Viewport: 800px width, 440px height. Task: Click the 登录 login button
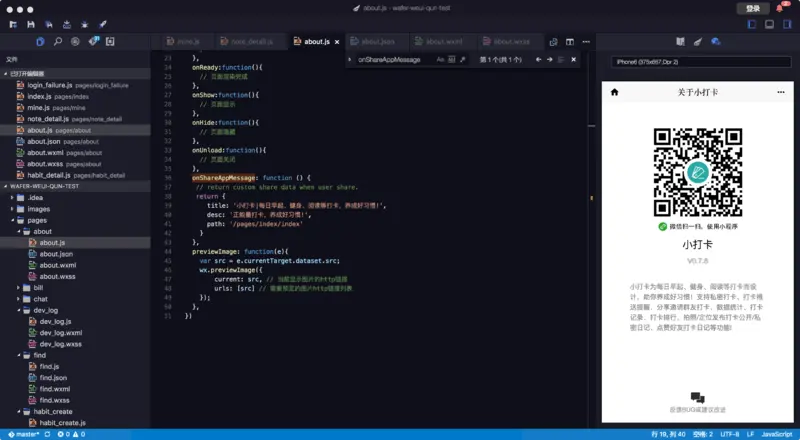pos(753,8)
